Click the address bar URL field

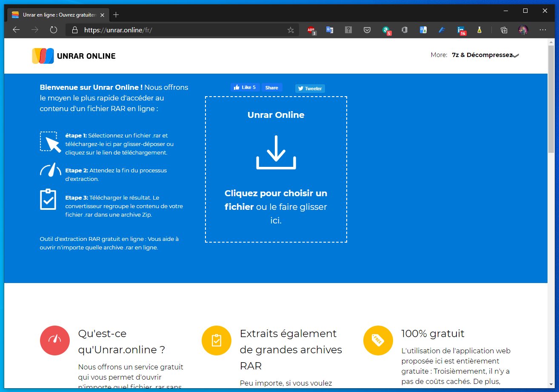click(183, 30)
